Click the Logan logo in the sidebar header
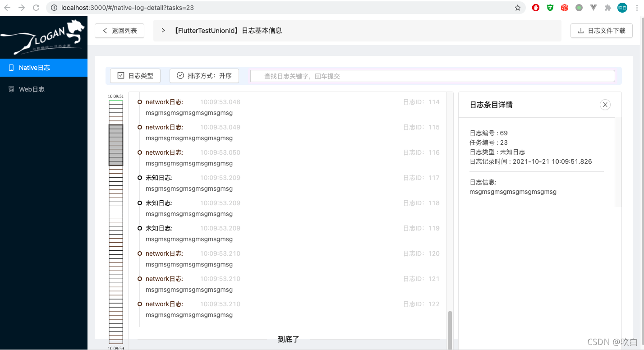 (43, 37)
